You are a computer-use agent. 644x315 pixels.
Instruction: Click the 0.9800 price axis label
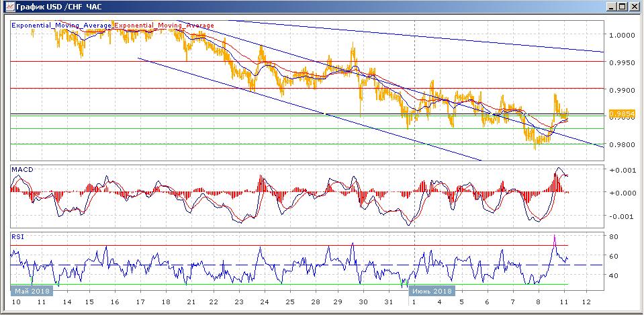623,144
